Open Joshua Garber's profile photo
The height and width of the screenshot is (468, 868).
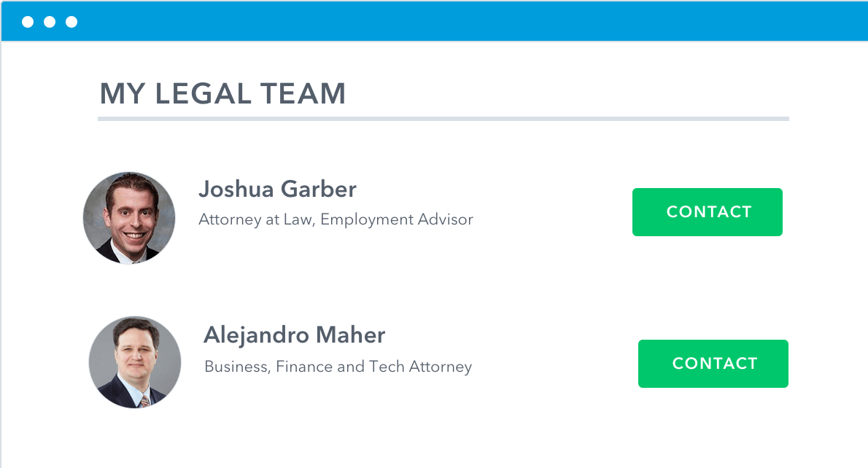pyautogui.click(x=129, y=218)
